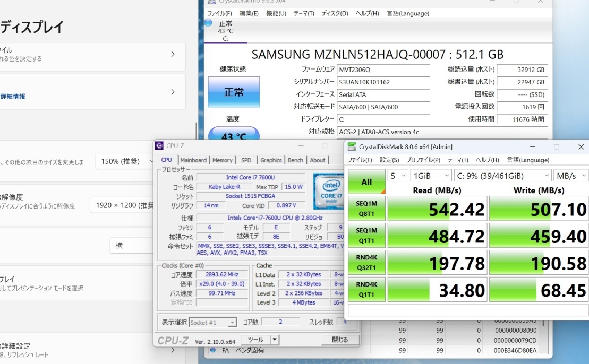The height and width of the screenshot is (364, 589).
Task: Click the ファームウェア field MVT2306Q
Action: click(x=383, y=70)
